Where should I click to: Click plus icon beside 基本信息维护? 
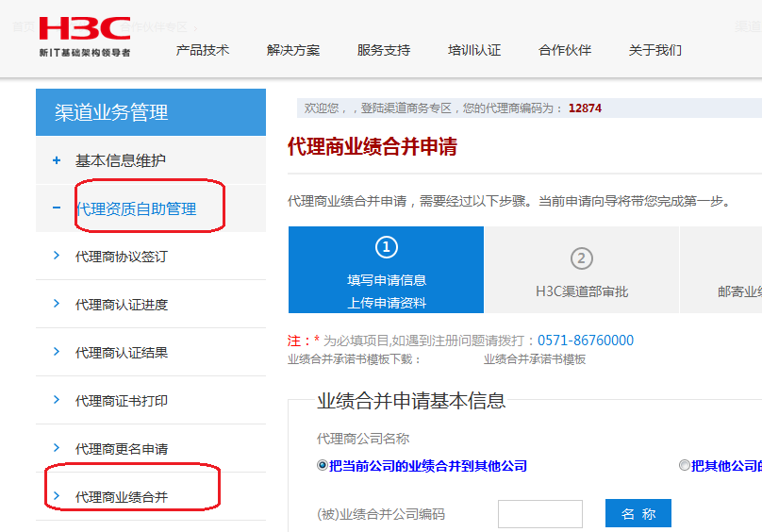tap(57, 161)
